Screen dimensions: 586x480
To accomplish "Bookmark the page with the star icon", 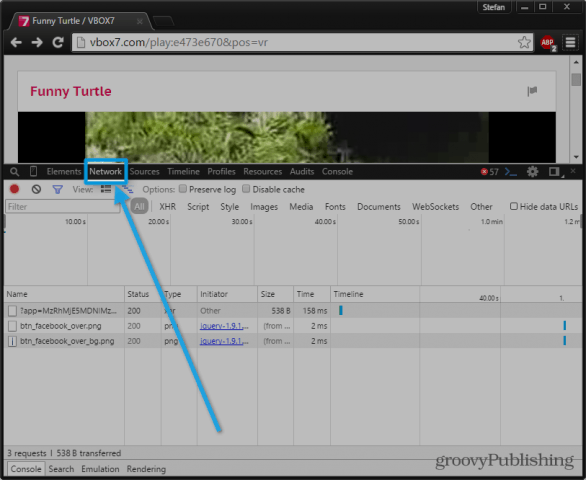I will 524,42.
